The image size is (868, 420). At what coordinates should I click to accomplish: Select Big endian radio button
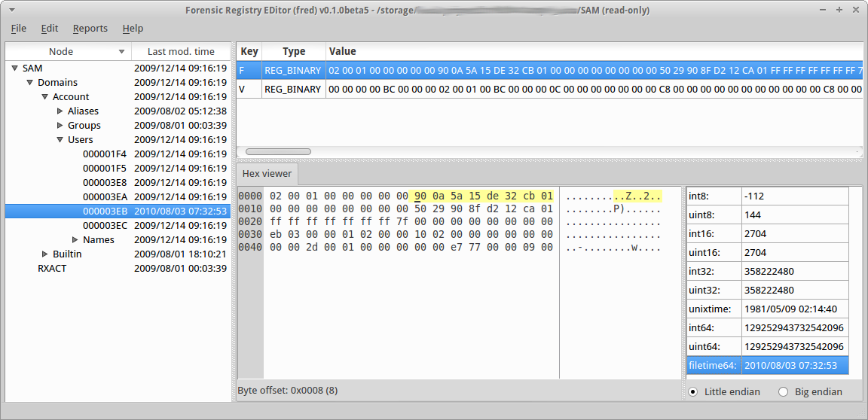tap(783, 391)
